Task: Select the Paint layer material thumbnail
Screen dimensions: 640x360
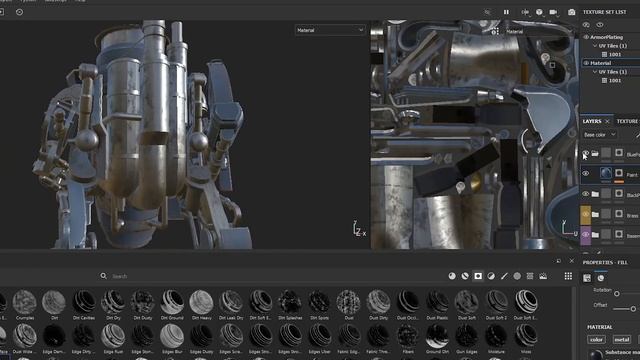Action: [x=606, y=173]
